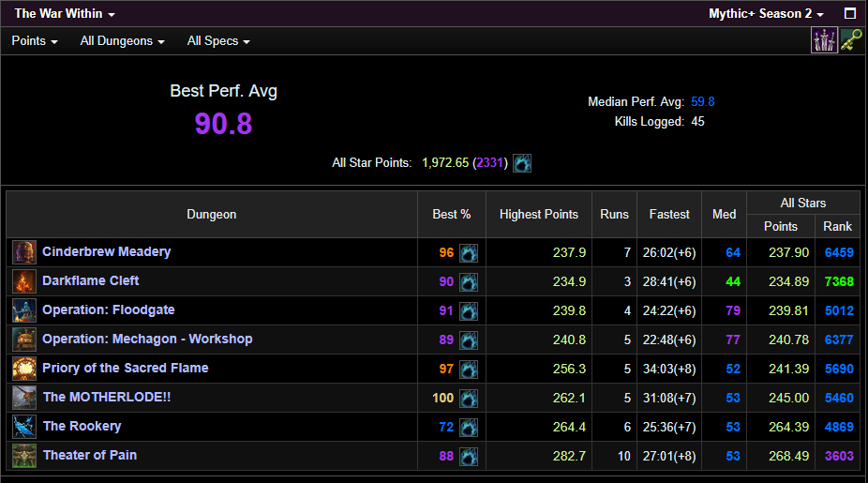Open The MOTHERLODE!! link
868x483 pixels.
point(107,397)
